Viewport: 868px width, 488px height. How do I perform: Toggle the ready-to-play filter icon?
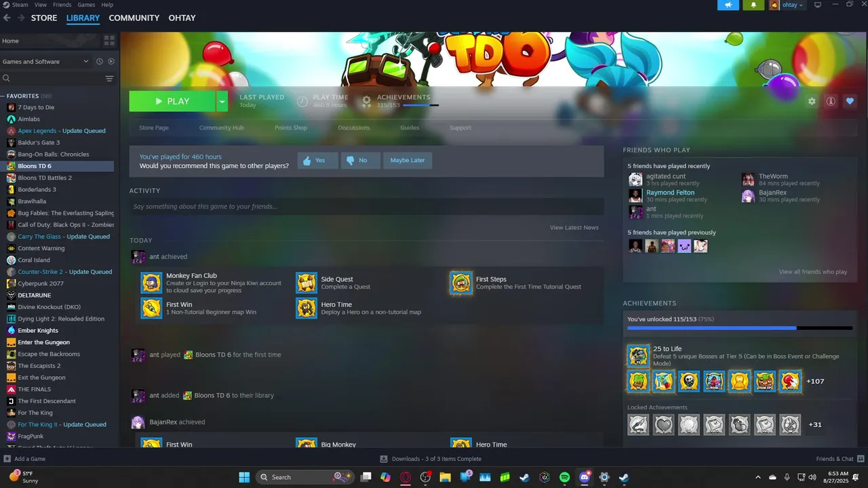(111, 62)
